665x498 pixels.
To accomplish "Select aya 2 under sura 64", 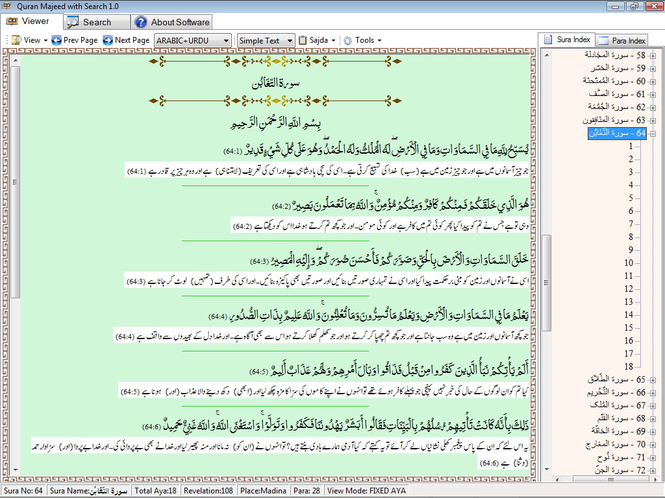I will coord(631,159).
